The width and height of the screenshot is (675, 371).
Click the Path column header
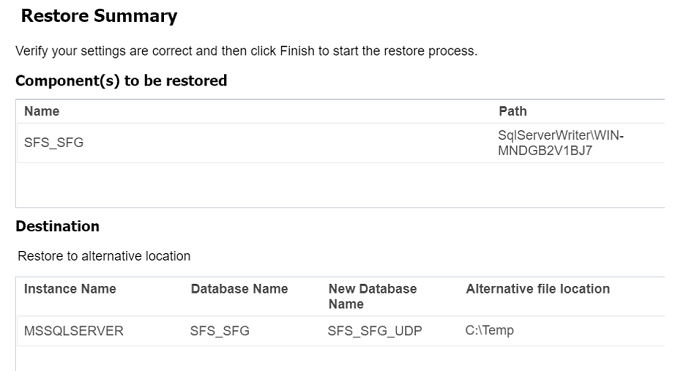[512, 111]
